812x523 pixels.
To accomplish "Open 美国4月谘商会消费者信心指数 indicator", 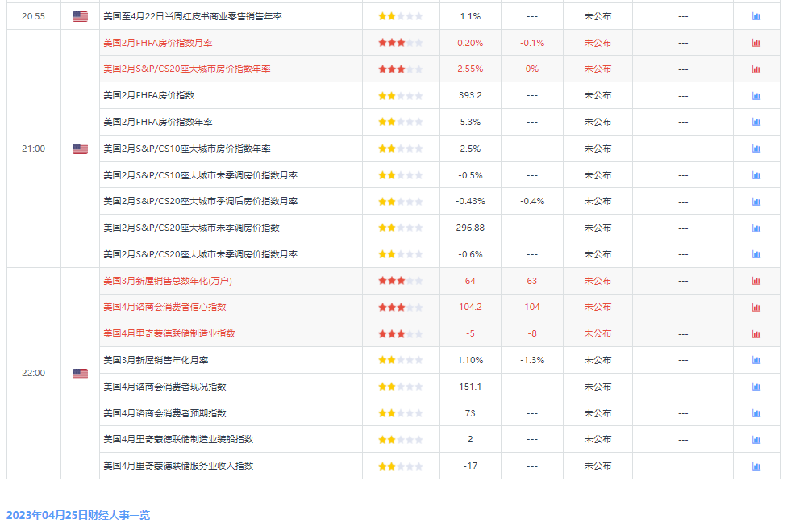I will [164, 307].
